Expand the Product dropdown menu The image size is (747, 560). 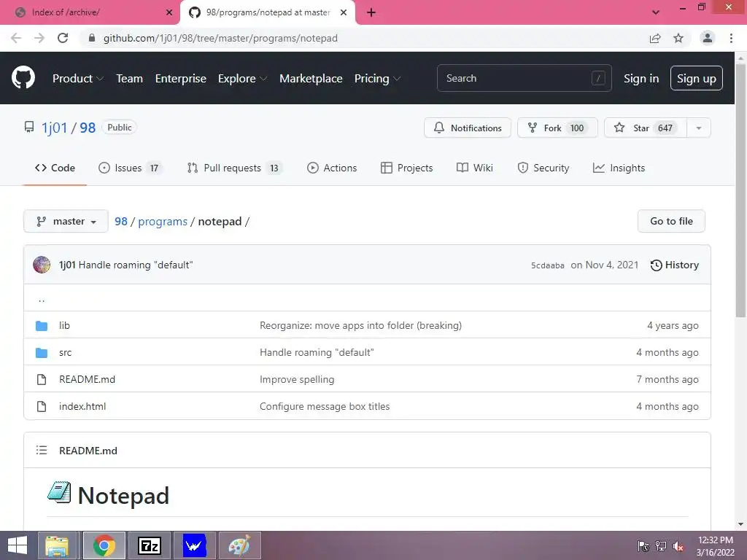78,79
